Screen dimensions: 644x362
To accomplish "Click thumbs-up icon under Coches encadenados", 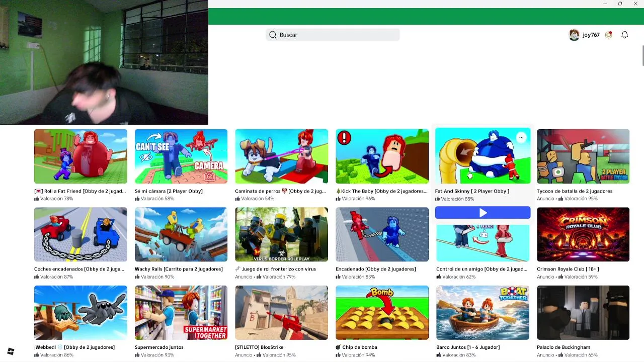I will (37, 277).
